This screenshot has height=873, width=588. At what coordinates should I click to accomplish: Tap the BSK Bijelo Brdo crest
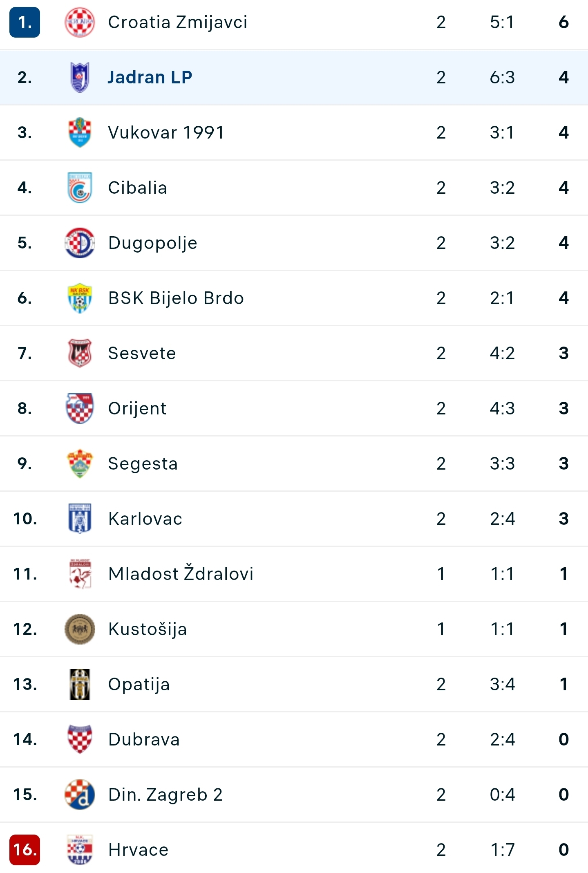[80, 298]
